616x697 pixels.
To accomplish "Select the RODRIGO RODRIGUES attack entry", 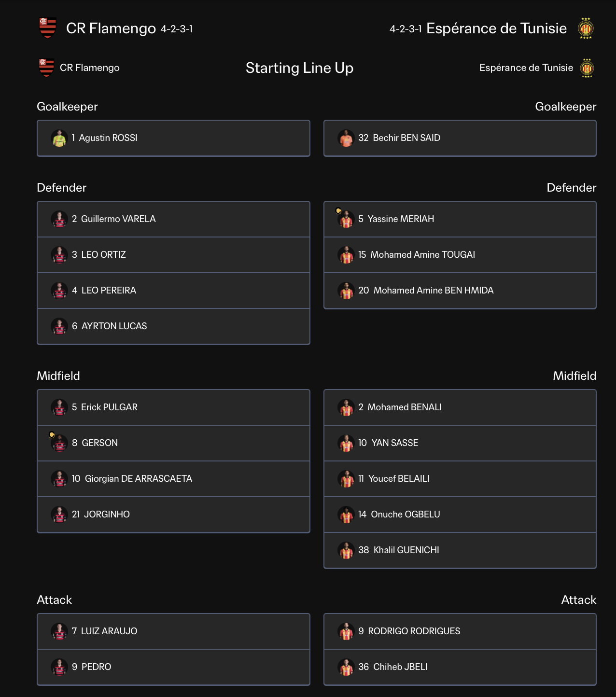I will click(x=460, y=631).
